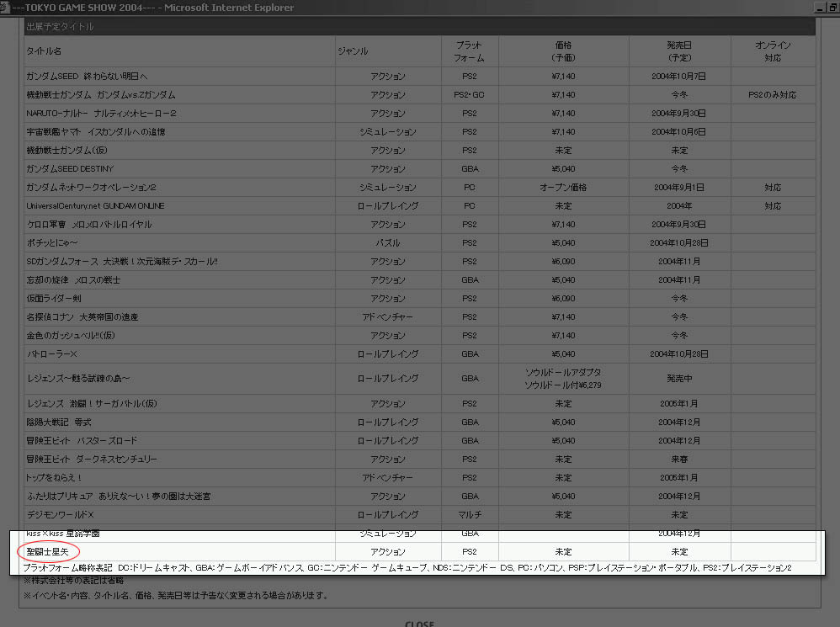The width and height of the screenshot is (840, 627).
Task: Select title 'ケロロ軍曹 メロメロバトルロイヤル'
Action: [x=89, y=225]
